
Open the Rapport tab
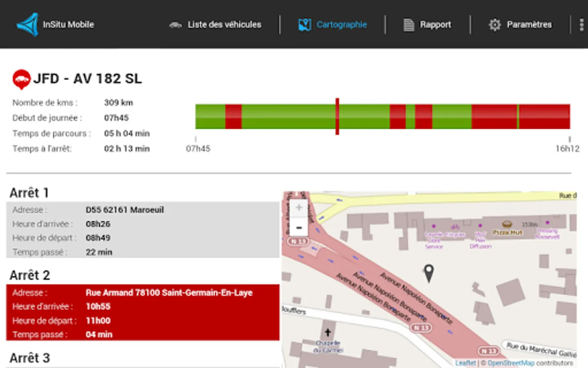point(428,25)
